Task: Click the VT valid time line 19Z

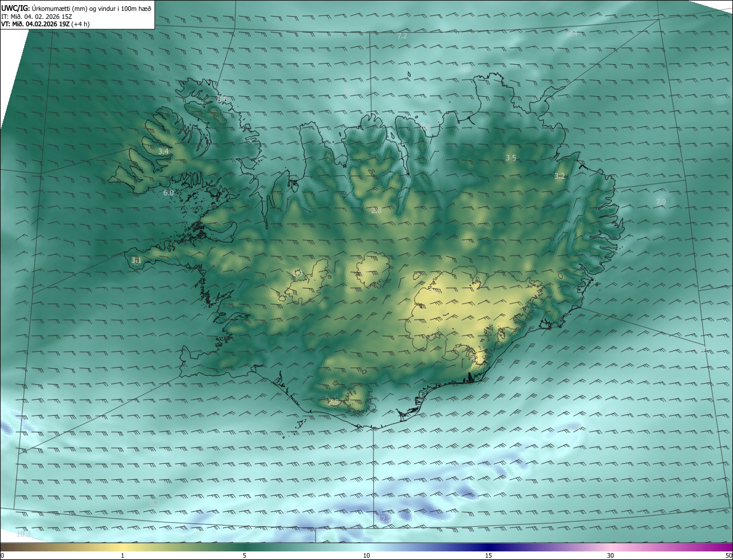Action: tap(45, 24)
